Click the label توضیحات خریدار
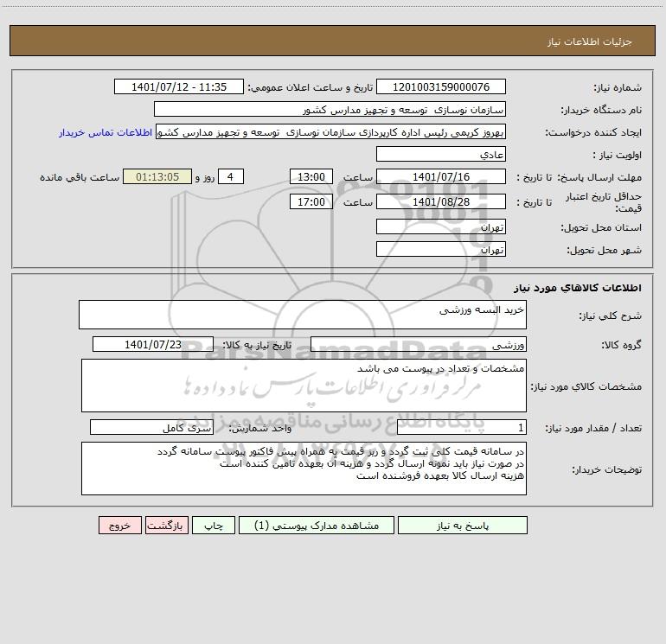 [607, 469]
